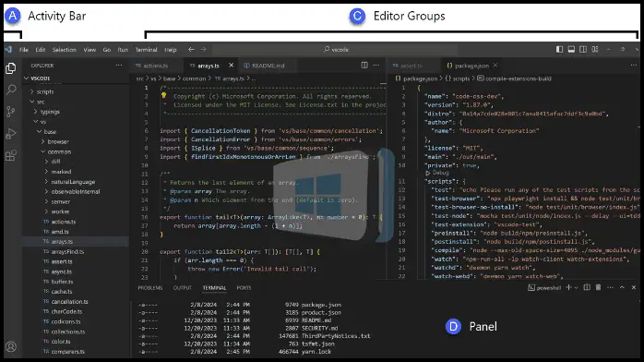Click line number 16 in arrays.ts
The width and height of the screenshot is (644, 362).
click(145, 217)
